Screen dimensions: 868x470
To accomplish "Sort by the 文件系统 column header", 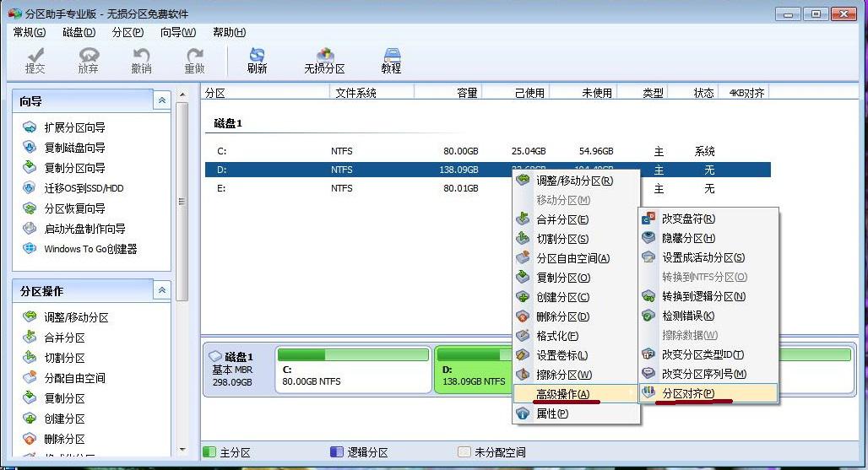I will click(x=372, y=92).
